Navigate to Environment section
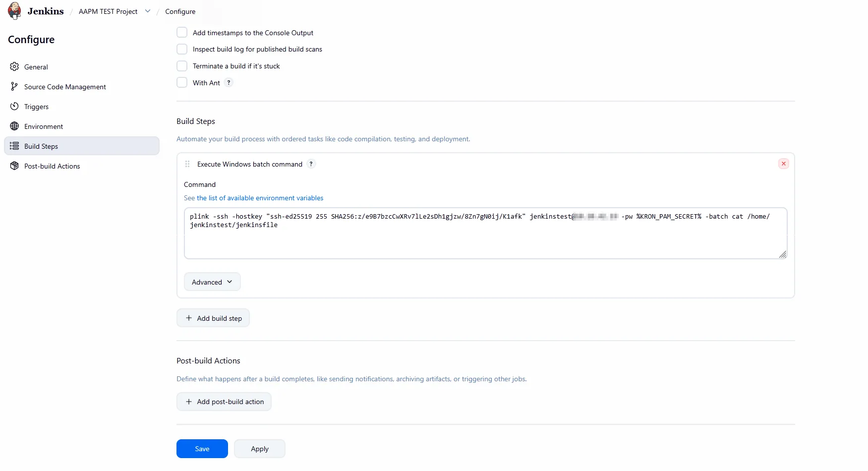Screen dimensions: 868x471 (82, 126)
